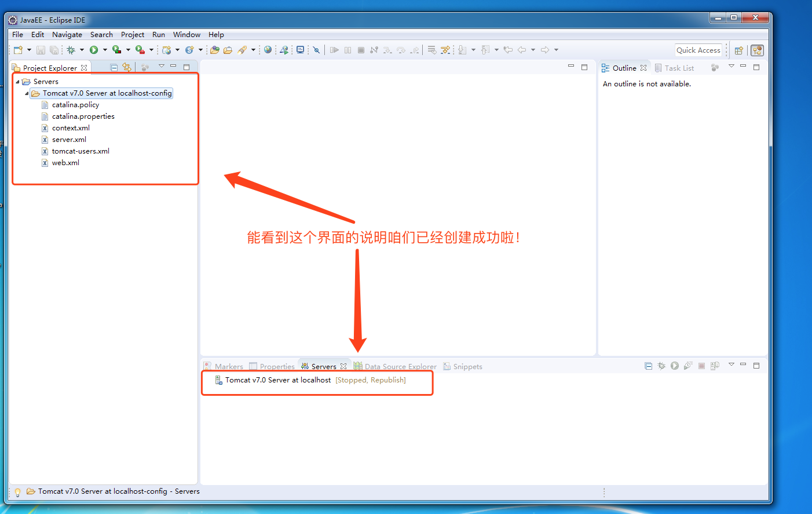812x514 pixels.
Task: Click the Open Task folder icon
Action: (x=228, y=50)
